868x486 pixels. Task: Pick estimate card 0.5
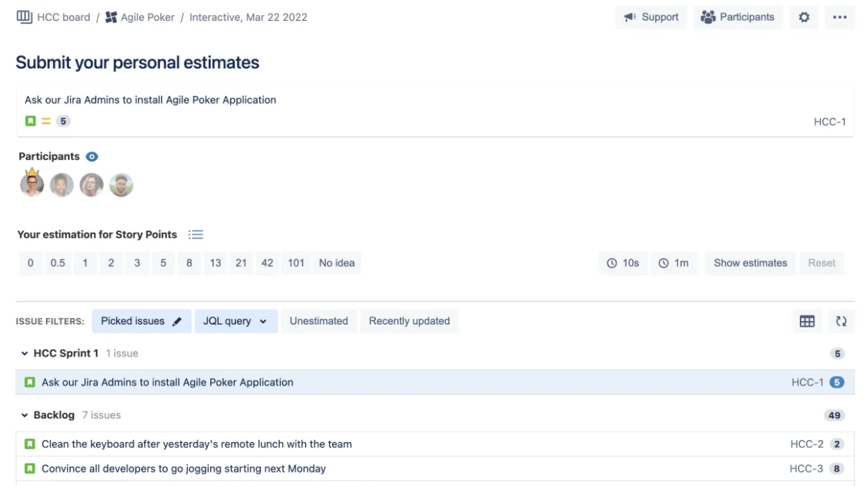[x=57, y=263]
